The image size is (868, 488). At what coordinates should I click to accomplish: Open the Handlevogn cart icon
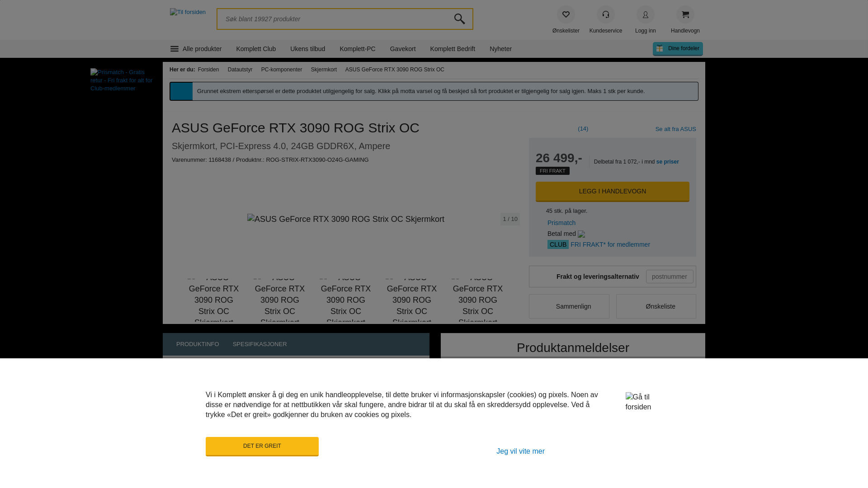pos(685,14)
